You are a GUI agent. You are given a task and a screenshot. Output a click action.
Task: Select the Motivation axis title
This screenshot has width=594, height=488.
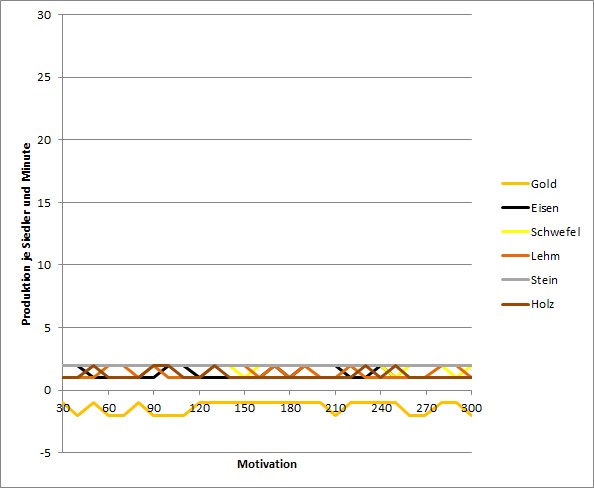(x=267, y=464)
